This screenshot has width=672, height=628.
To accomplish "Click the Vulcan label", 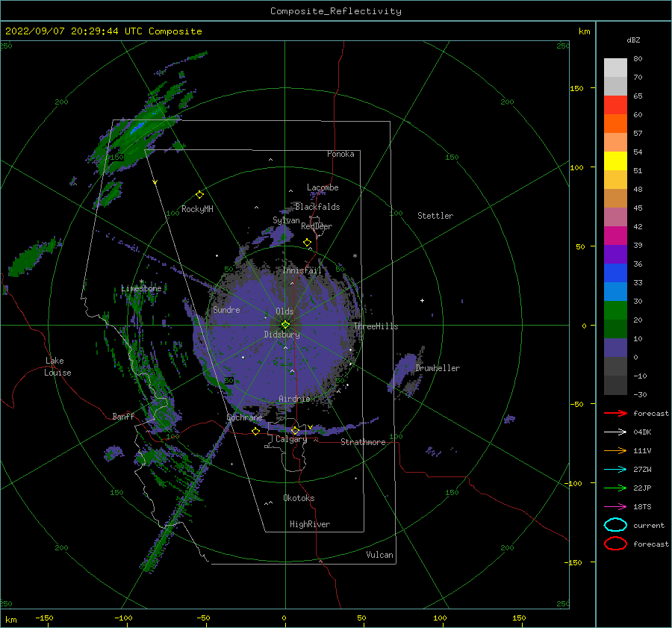I will [380, 555].
